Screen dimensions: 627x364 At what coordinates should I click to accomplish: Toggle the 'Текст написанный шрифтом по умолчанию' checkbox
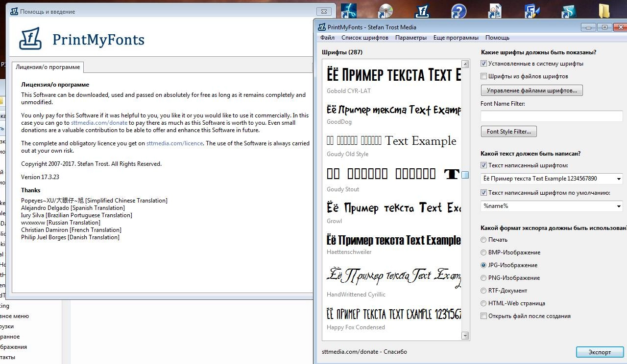[483, 193]
